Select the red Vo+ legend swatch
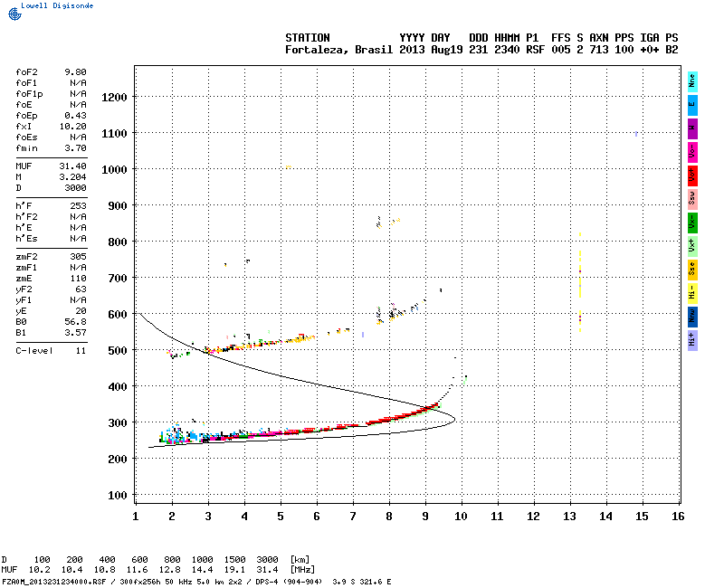This screenshot has height=588, width=724. click(x=692, y=175)
